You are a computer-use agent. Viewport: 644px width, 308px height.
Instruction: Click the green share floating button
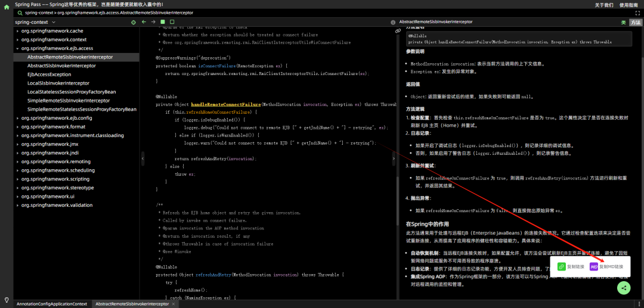click(x=624, y=288)
